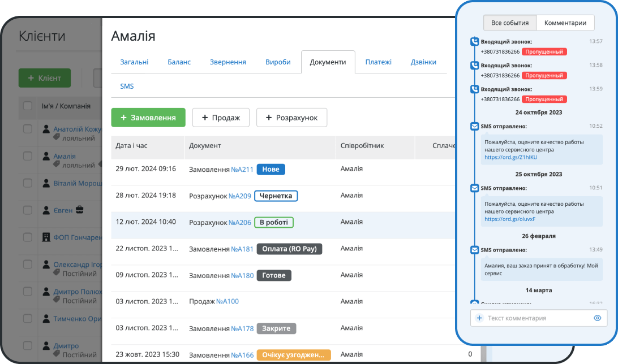This screenshot has height=364, width=618.
Task: Click the plus icon in comment field
Action: [479, 318]
